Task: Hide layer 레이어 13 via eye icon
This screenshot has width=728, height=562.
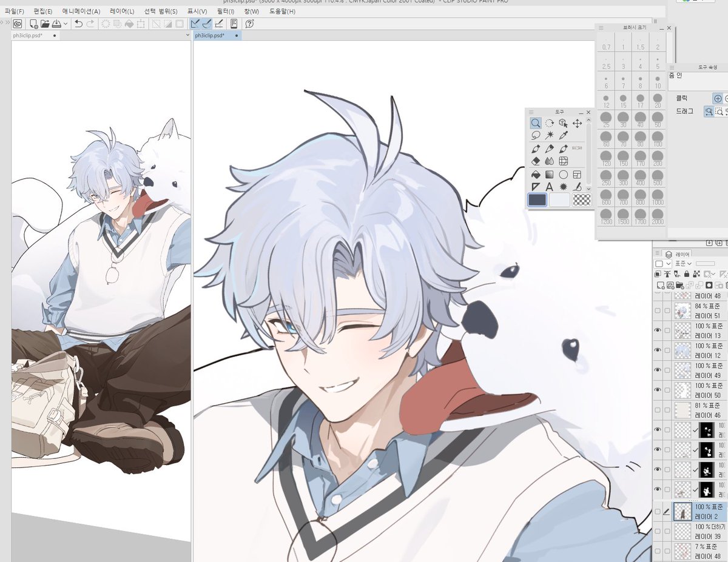Action: [658, 330]
